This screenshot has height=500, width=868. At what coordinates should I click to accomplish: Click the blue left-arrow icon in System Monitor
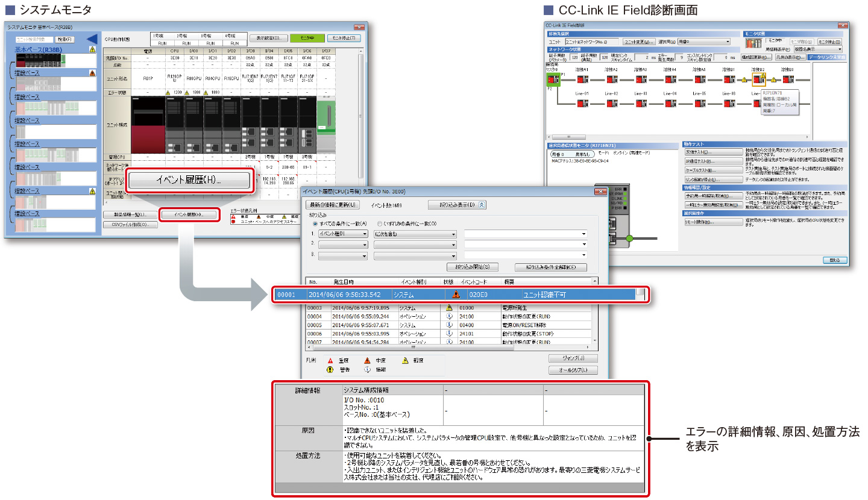[x=91, y=39]
